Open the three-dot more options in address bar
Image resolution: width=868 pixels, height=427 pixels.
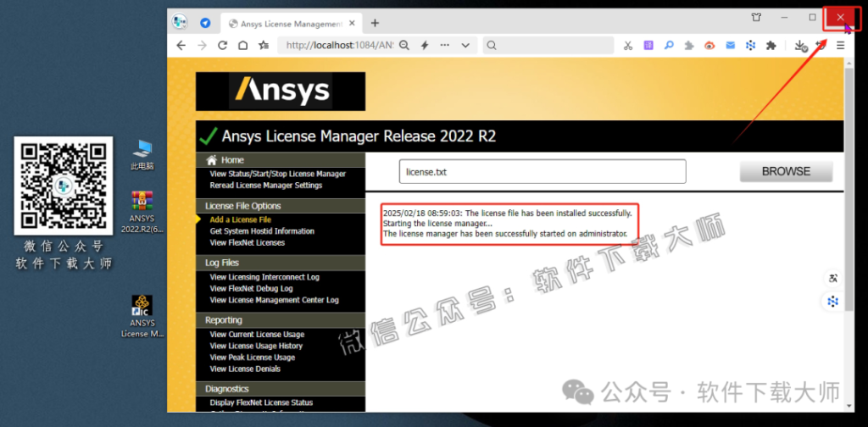click(x=444, y=46)
